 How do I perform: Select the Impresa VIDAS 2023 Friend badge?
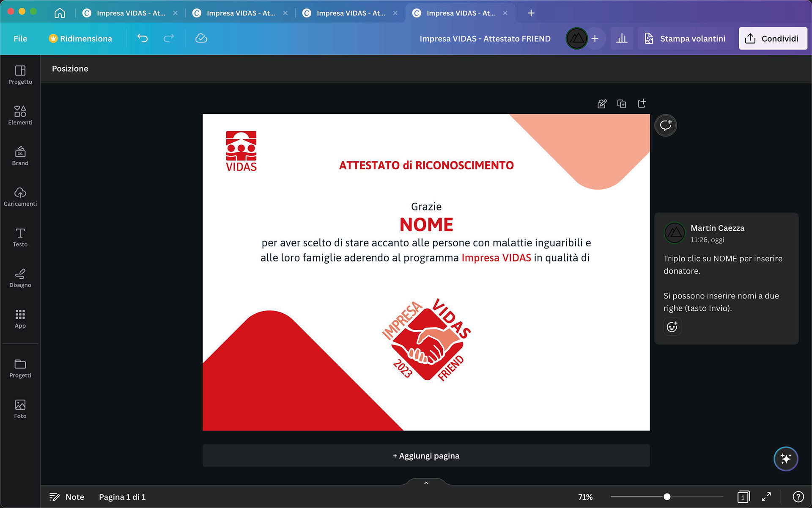coord(426,340)
